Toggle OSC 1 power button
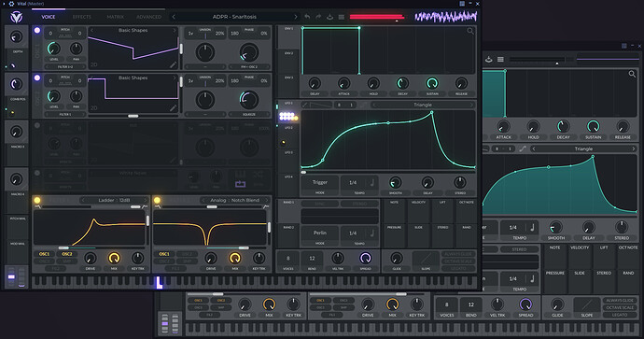 pos(37,31)
